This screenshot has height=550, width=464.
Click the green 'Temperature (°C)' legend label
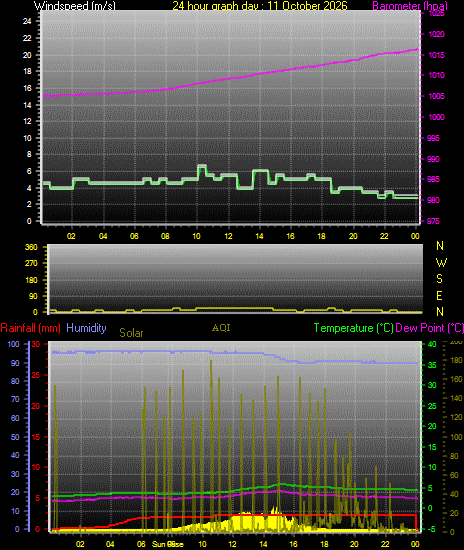point(354,328)
